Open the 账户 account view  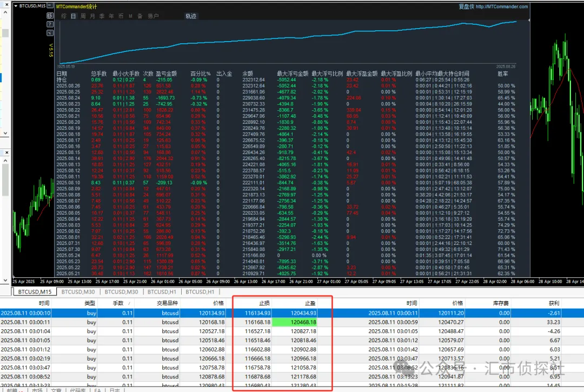(x=153, y=16)
